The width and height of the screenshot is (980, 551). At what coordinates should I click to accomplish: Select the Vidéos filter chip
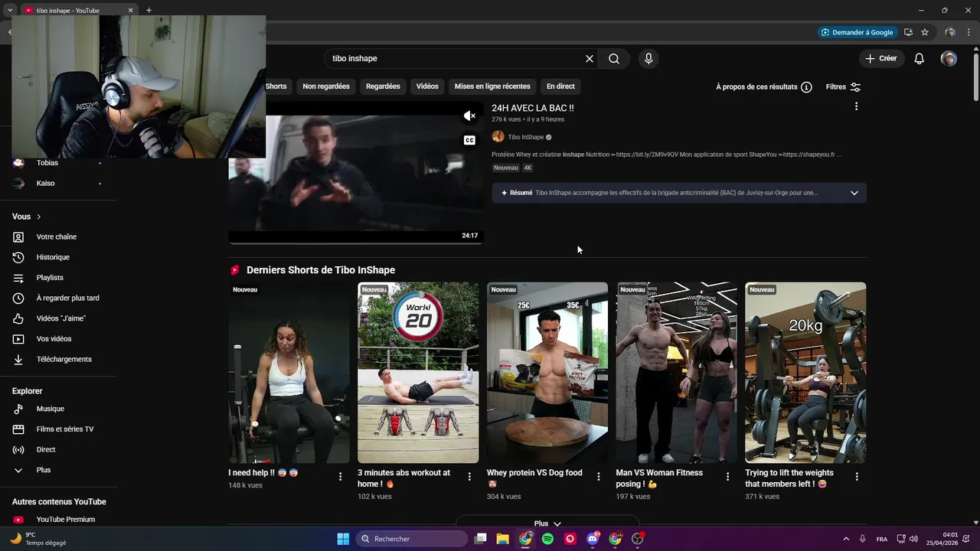(427, 86)
